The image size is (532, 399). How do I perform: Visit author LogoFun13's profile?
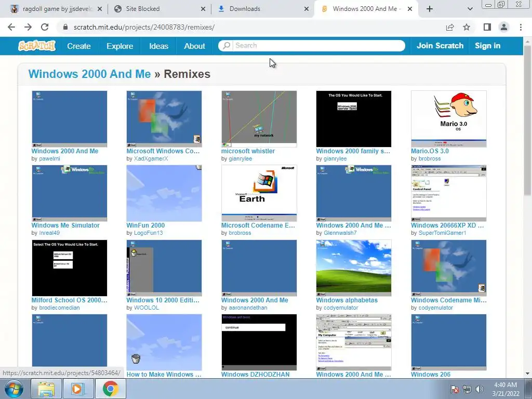pos(148,233)
